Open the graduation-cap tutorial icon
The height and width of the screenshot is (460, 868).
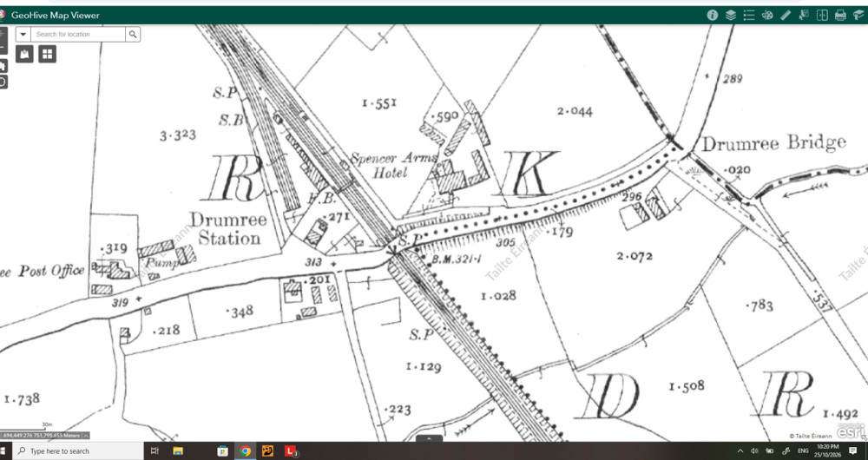(858, 15)
